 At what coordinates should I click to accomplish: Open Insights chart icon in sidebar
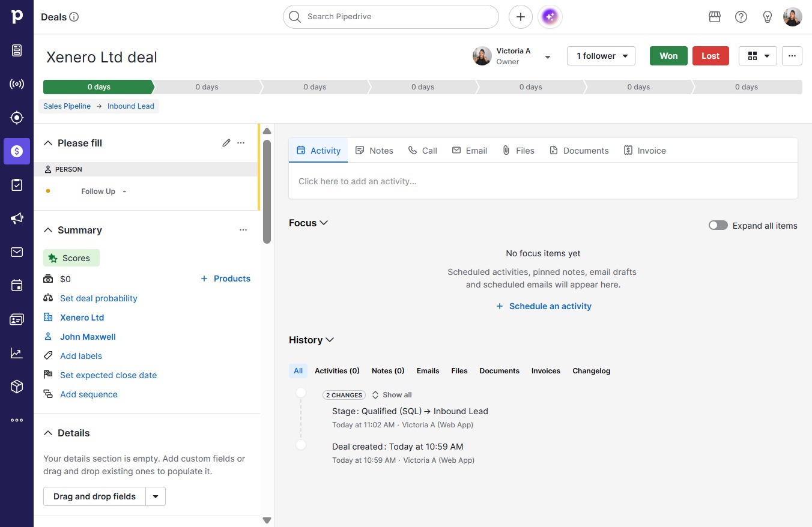tap(17, 353)
